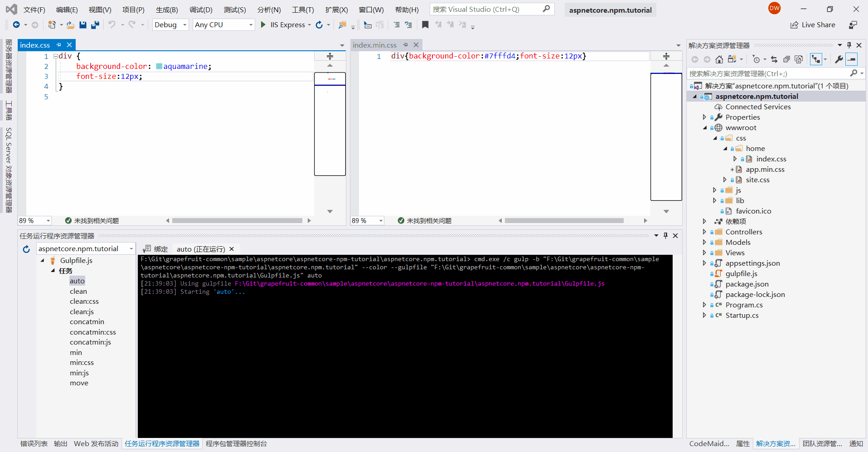This screenshot has width=868, height=452.
Task: Click the browser refresh icon beside IIS Express
Action: 319,25
